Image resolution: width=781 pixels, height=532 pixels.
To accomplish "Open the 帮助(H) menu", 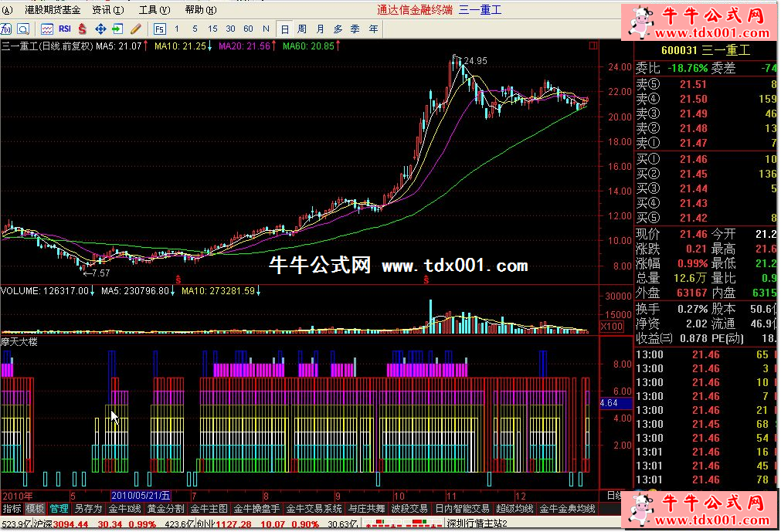I will [x=201, y=10].
